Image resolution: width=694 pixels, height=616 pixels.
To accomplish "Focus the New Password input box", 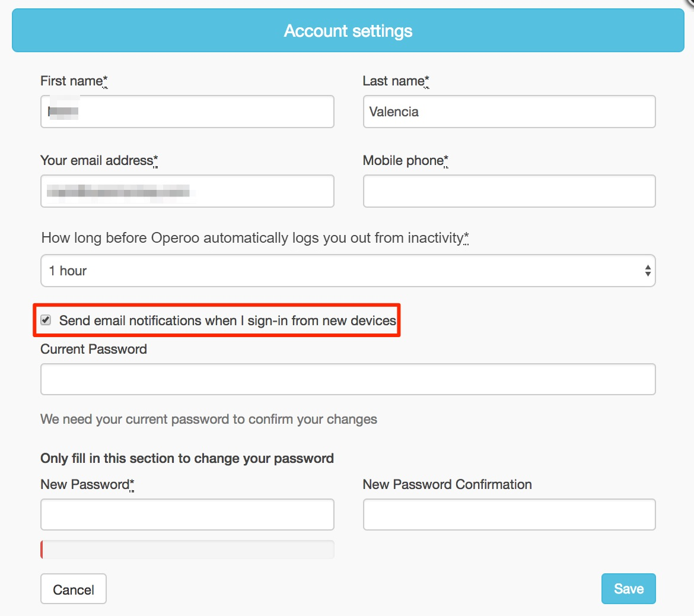I will pos(187,514).
